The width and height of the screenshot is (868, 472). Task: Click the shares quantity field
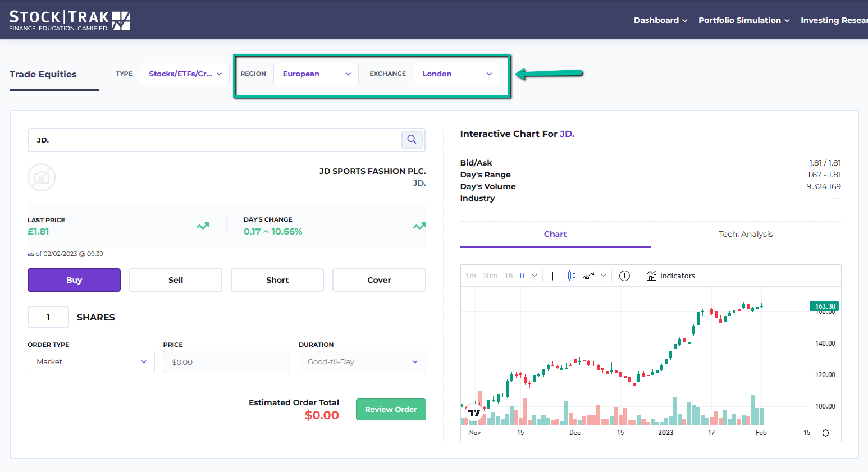48,317
